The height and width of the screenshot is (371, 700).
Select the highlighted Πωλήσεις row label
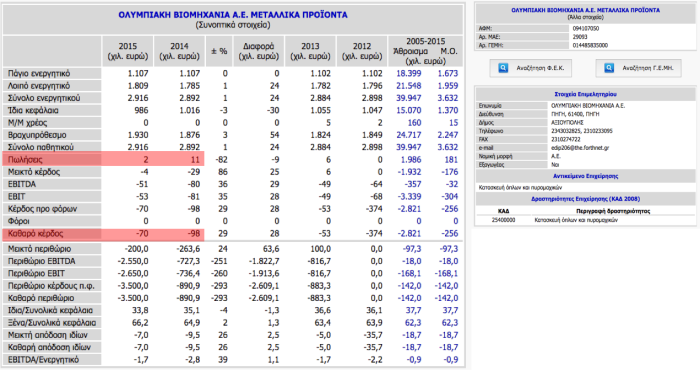[x=25, y=159]
